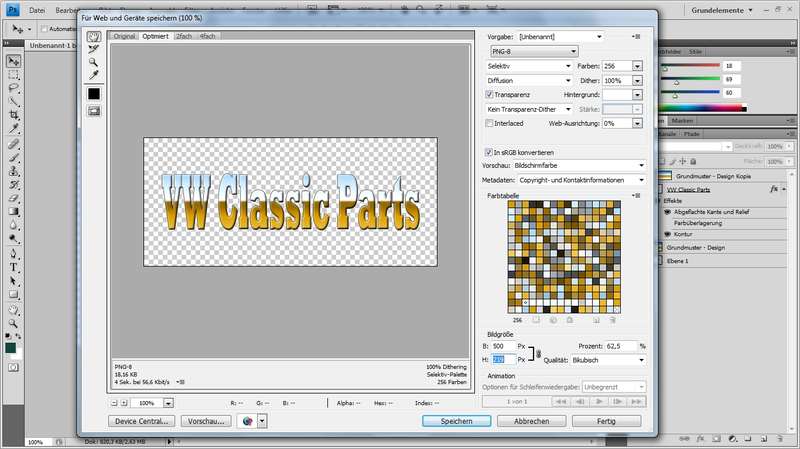Click the Speichern button
The width and height of the screenshot is (800, 449).
(x=457, y=421)
